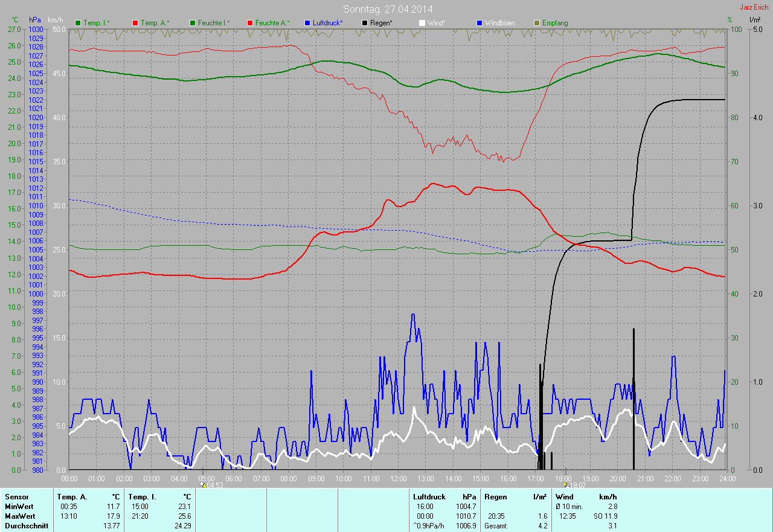The image size is (773, 532).
Task: Select the "Temp. I.*" legend label
Action: click(x=97, y=23)
